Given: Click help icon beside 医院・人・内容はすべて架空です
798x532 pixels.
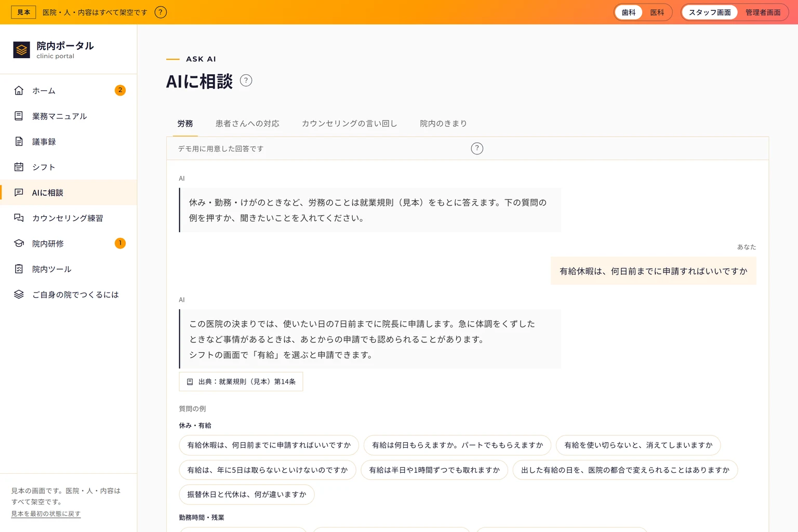Looking at the screenshot, I should (161, 12).
